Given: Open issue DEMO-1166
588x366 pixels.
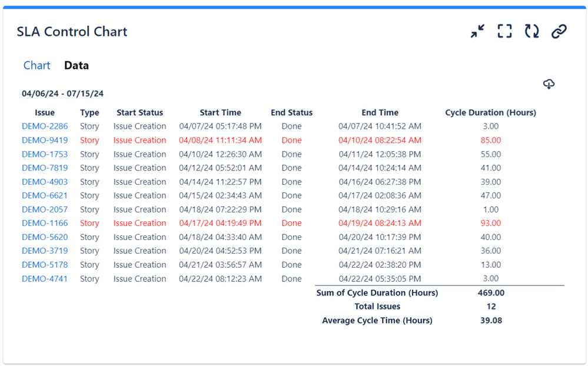Looking at the screenshot, I should (45, 223).
